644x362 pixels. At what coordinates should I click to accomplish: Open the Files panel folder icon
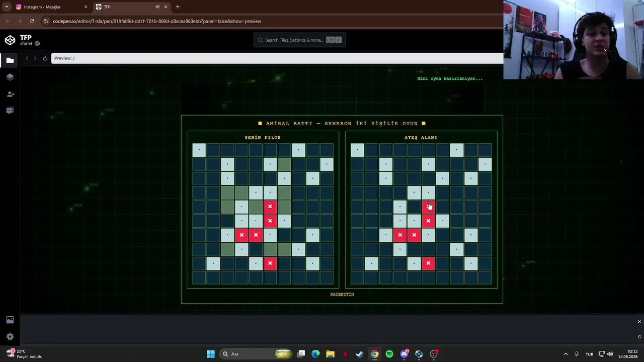(10, 60)
